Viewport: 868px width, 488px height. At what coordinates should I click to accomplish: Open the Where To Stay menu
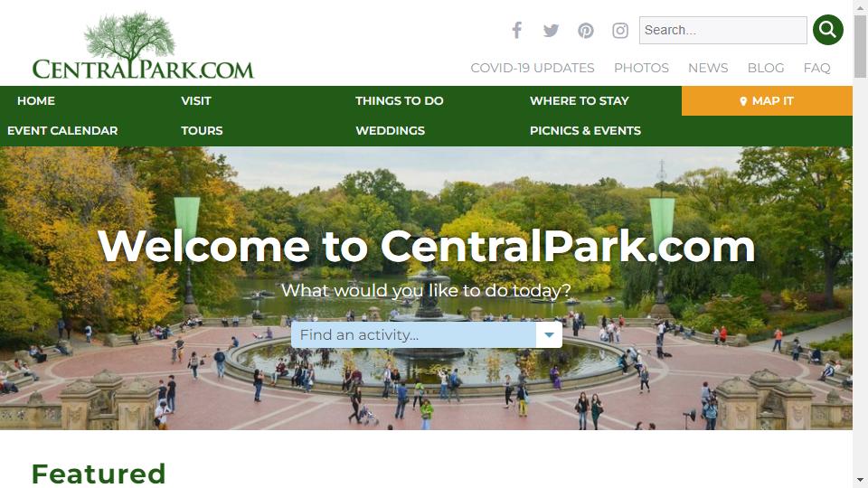(x=579, y=100)
